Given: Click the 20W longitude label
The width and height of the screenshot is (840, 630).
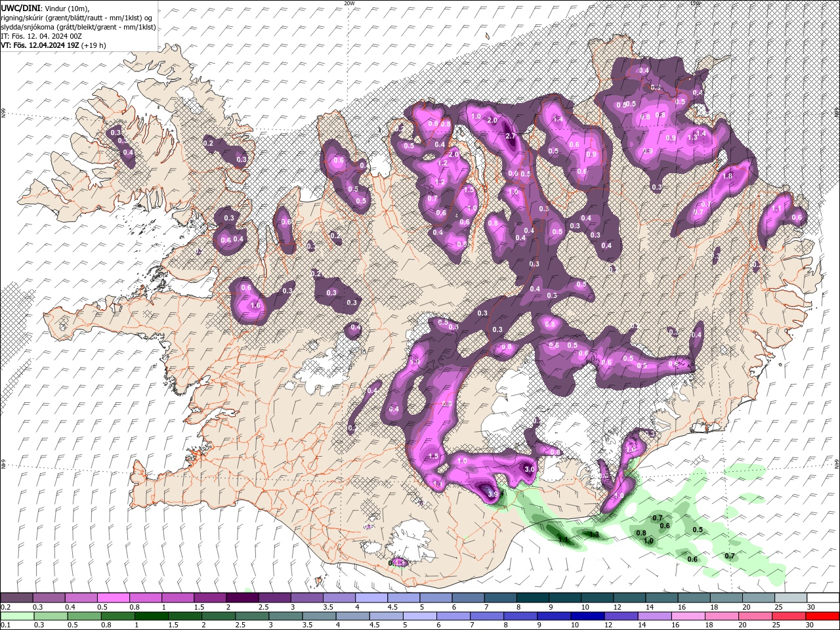Looking at the screenshot, I should point(349,3).
